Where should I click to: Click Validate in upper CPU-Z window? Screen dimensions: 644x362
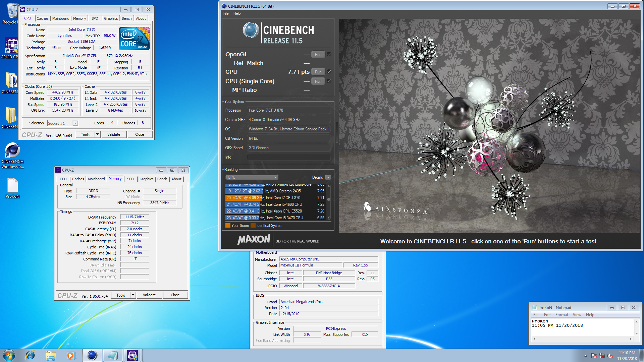pyautogui.click(x=114, y=134)
